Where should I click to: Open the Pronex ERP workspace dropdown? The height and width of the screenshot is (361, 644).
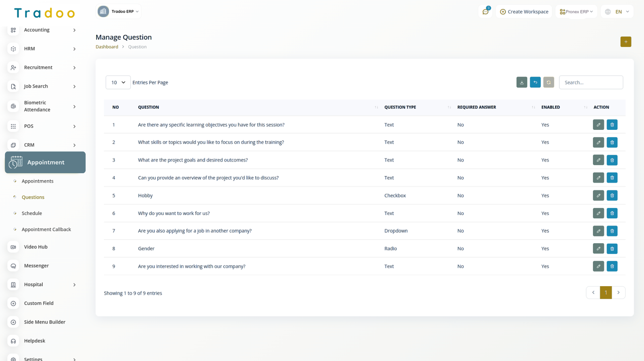pos(576,12)
